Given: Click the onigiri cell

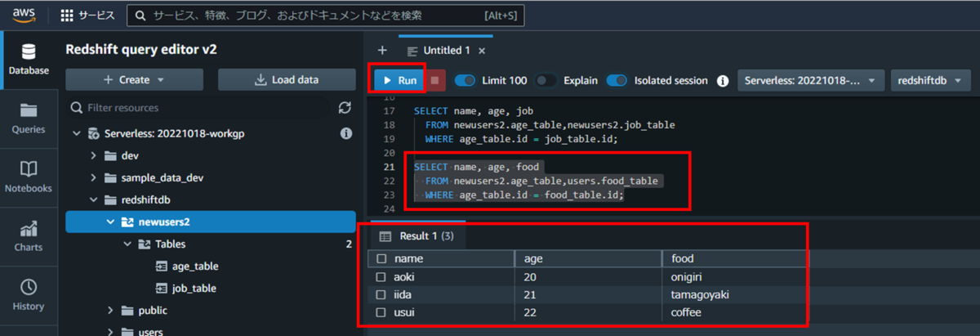Looking at the screenshot, I should click(x=735, y=276).
